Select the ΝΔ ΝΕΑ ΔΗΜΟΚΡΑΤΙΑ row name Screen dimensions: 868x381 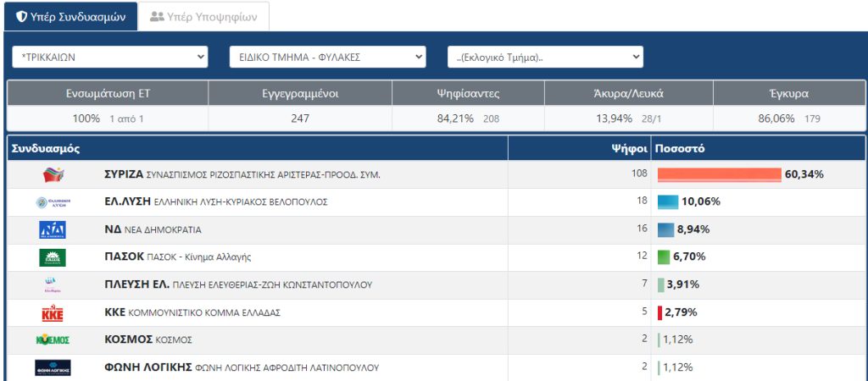(x=153, y=229)
